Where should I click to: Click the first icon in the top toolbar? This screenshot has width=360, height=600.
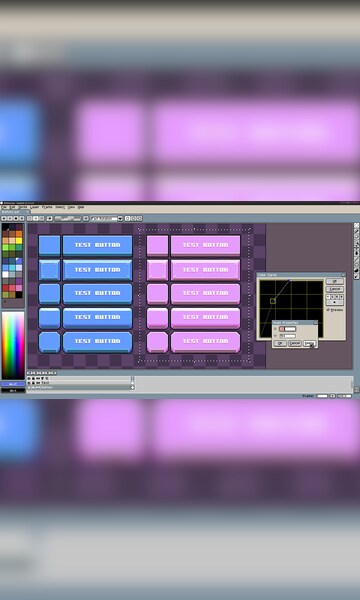pos(4,218)
